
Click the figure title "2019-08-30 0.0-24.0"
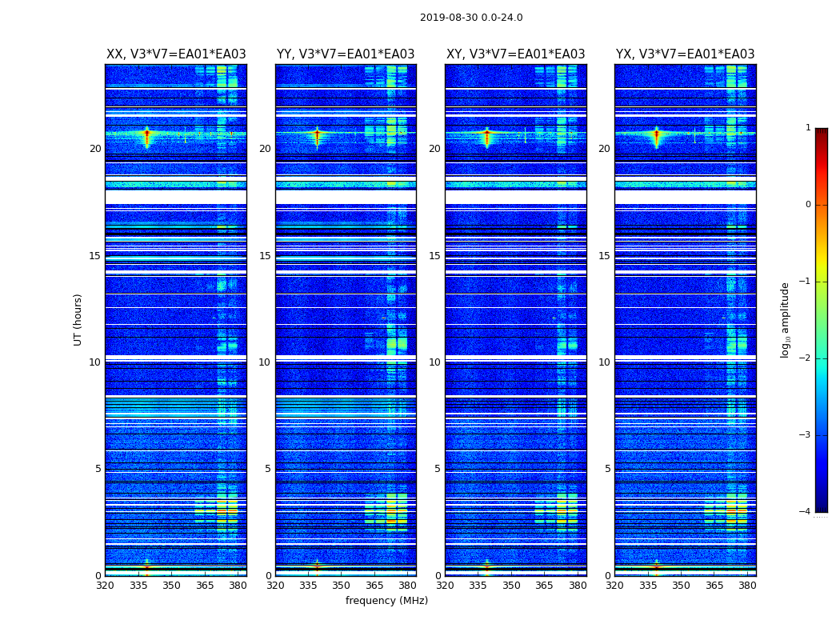click(x=471, y=18)
